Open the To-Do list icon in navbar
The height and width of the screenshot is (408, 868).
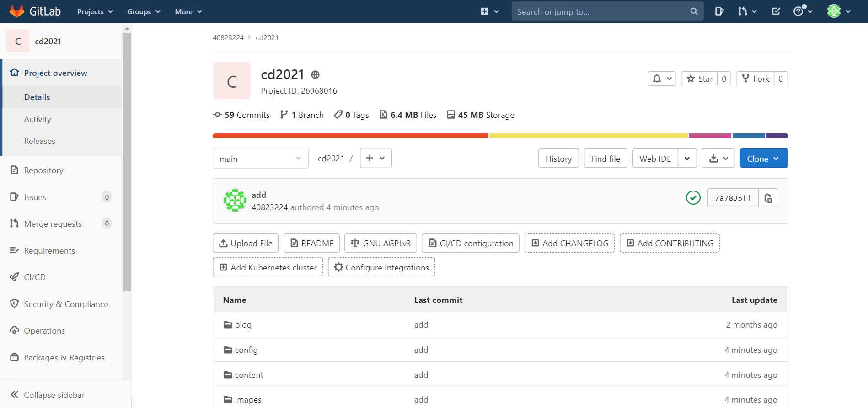(776, 11)
